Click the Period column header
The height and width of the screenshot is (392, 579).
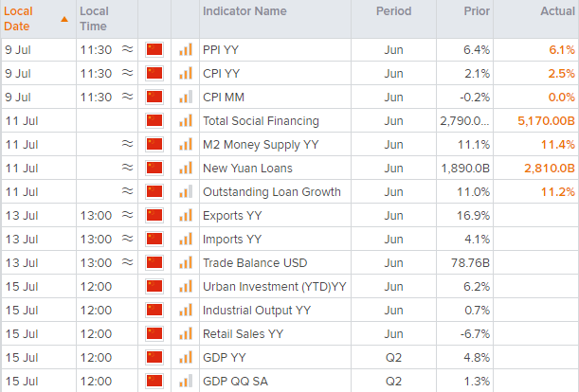point(393,11)
